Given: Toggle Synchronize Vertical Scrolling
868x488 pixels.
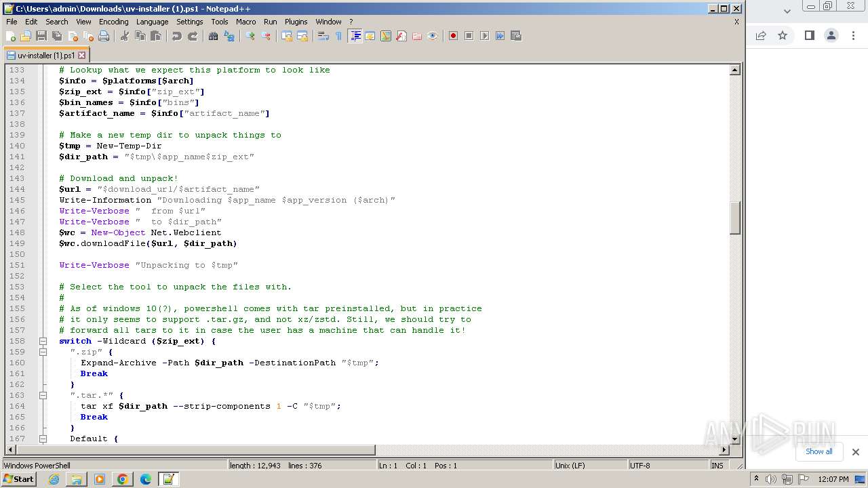Looking at the screenshot, I should 287,36.
